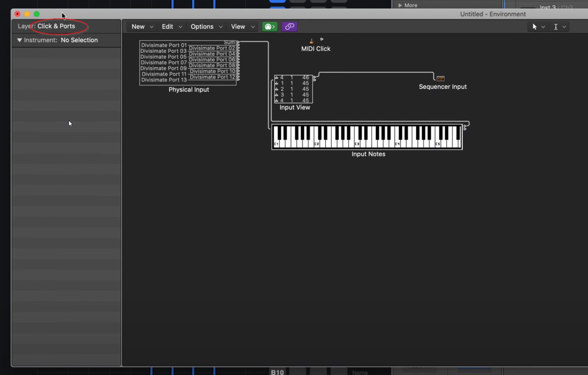Select the Text tool icon
Screen dimensions: 588x375
click(x=556, y=27)
